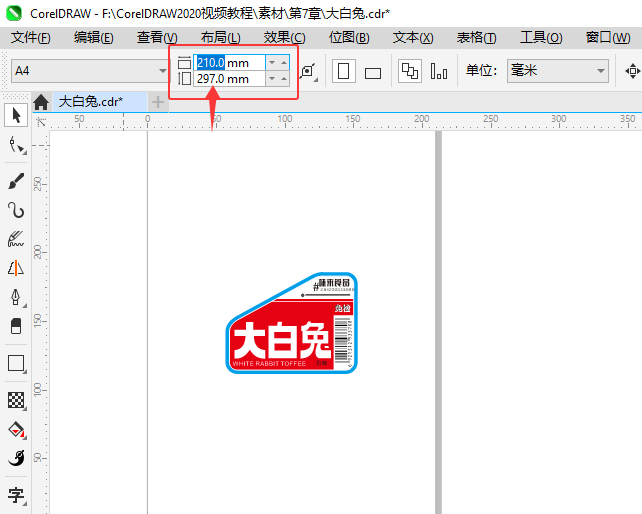The image size is (642, 514).
Task: Open the 位图(B) menu
Action: point(349,38)
